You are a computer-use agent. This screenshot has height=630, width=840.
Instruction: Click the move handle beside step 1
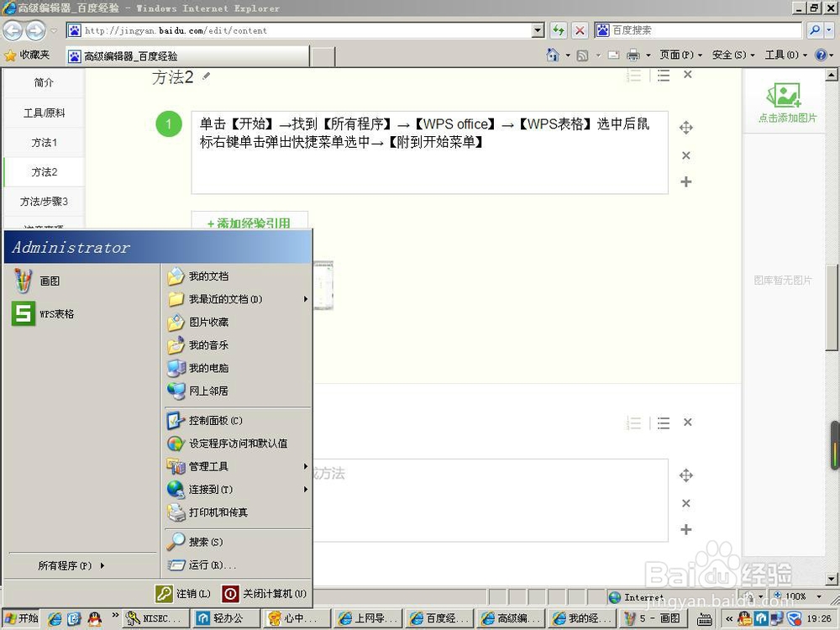click(685, 128)
